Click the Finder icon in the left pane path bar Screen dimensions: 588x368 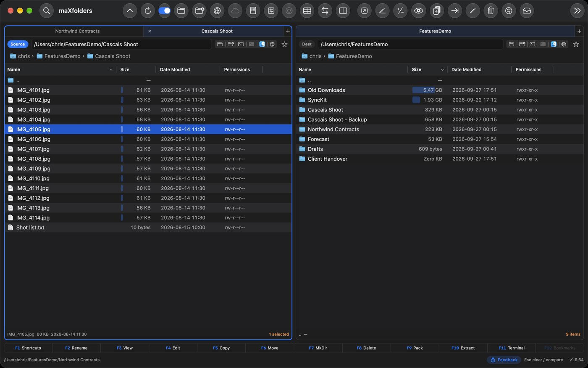262,44
